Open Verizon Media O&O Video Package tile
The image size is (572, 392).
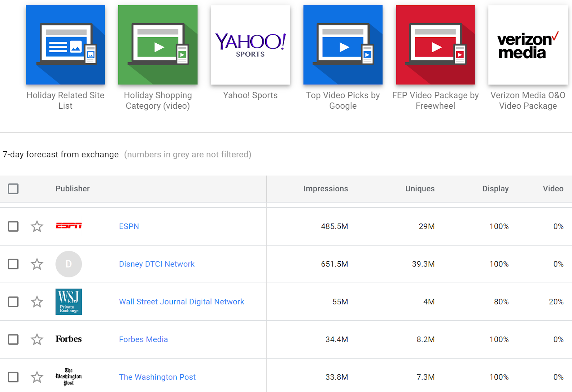pos(528,45)
